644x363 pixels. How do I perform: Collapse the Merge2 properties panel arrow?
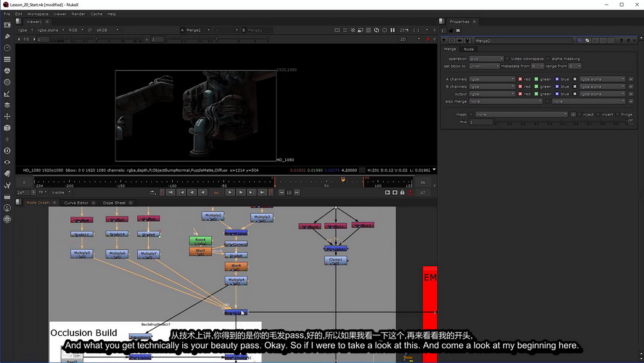point(444,41)
